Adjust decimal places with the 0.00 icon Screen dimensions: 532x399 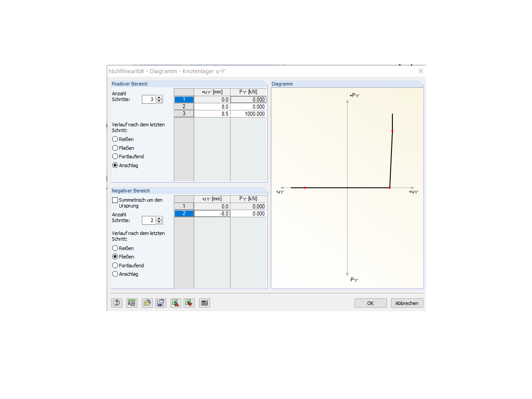(x=132, y=303)
